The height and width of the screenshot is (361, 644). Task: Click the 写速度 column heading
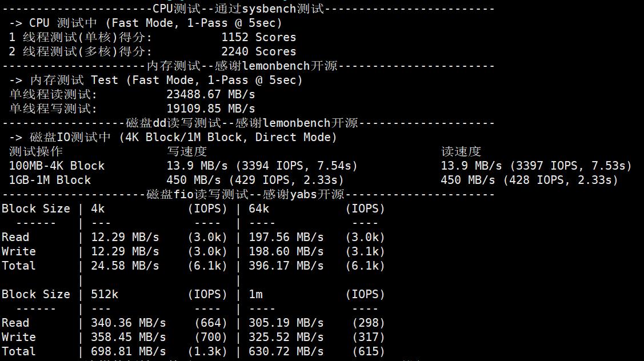coord(186,151)
